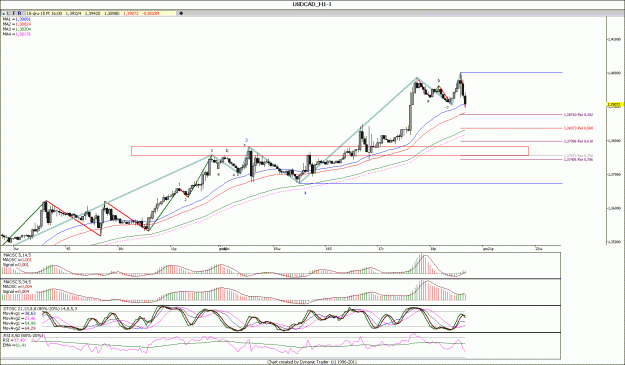
Task: Click the yellow current price tag
Action: pos(615,105)
